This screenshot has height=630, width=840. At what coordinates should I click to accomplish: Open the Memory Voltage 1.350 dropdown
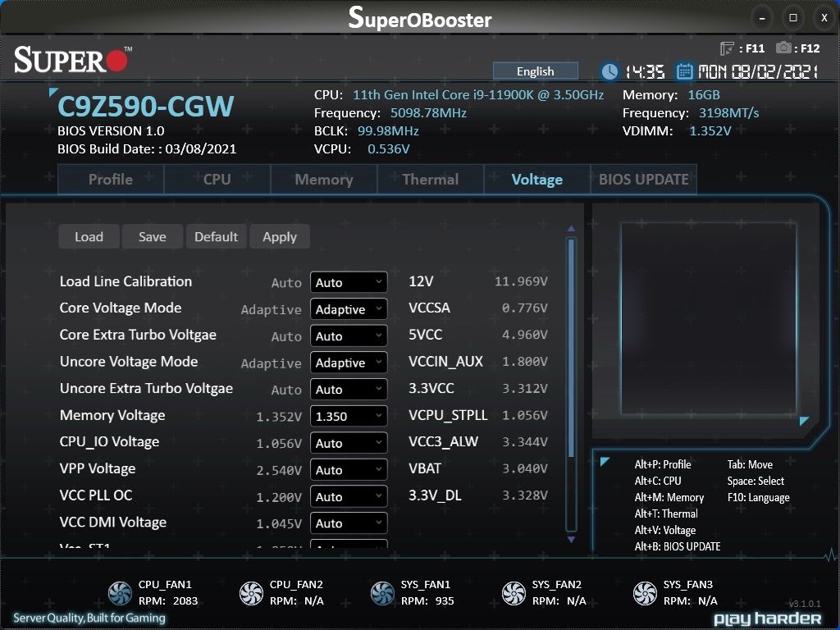point(349,416)
